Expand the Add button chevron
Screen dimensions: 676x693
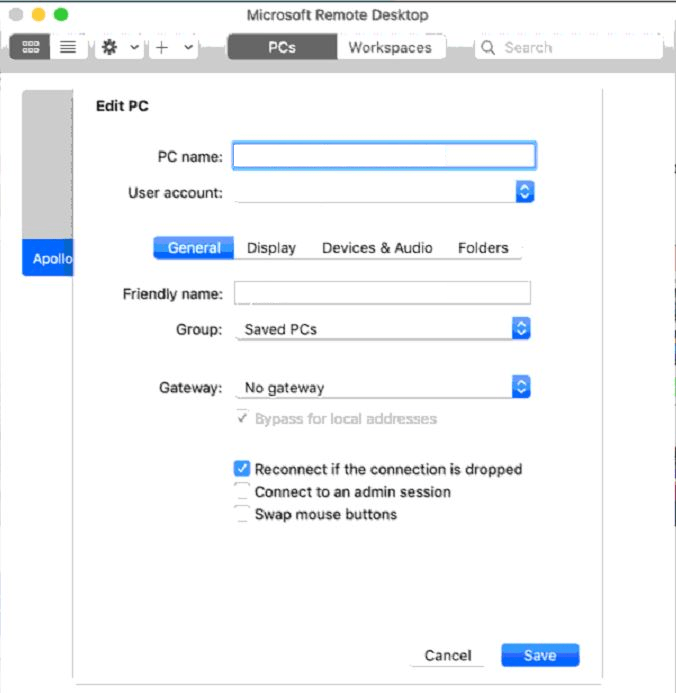pos(189,47)
